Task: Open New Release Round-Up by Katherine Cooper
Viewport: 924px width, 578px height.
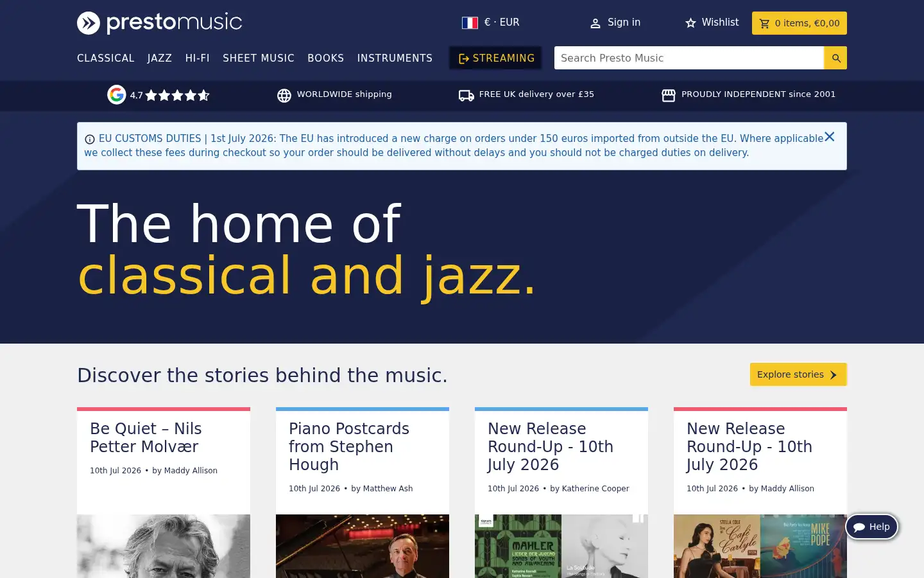Action: click(x=551, y=446)
